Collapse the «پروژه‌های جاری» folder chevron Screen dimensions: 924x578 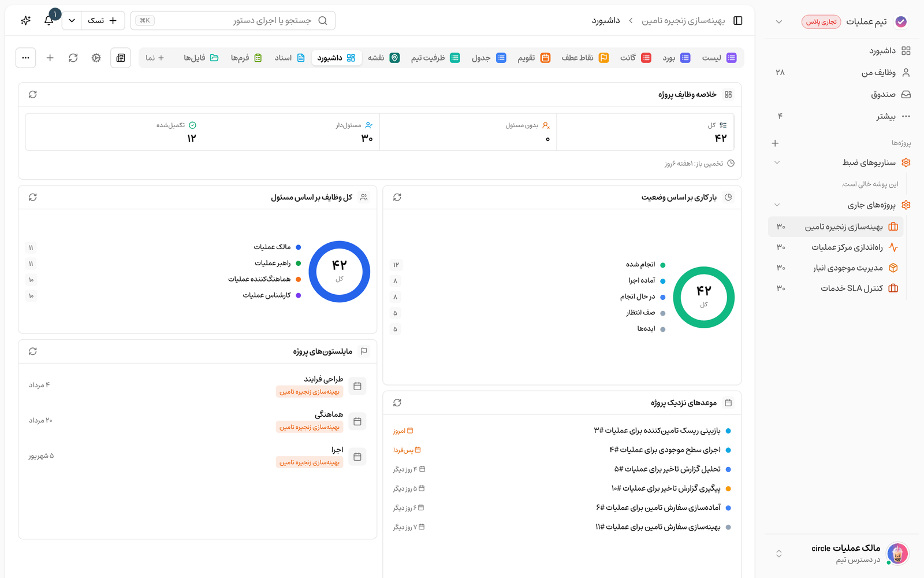tap(777, 205)
